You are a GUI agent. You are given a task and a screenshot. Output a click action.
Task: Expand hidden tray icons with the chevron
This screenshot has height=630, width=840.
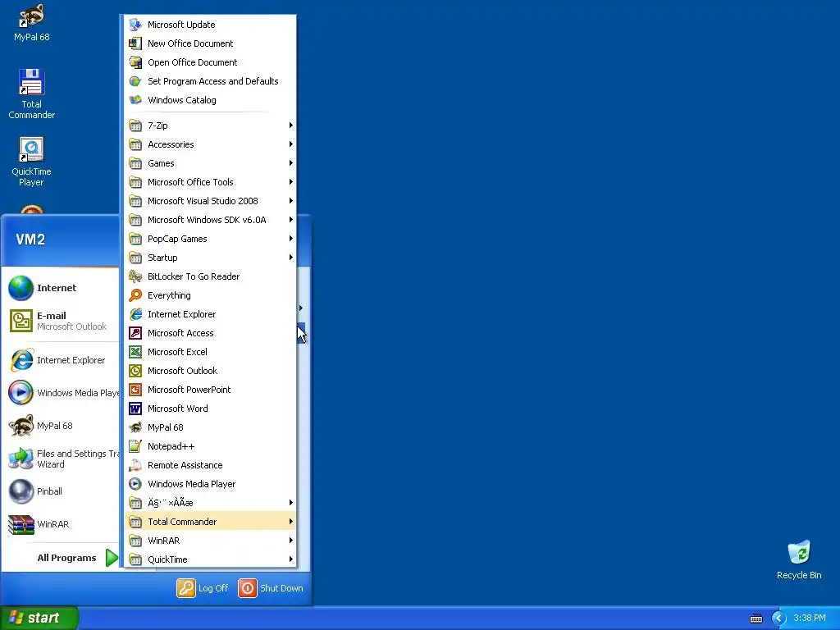tap(778, 619)
